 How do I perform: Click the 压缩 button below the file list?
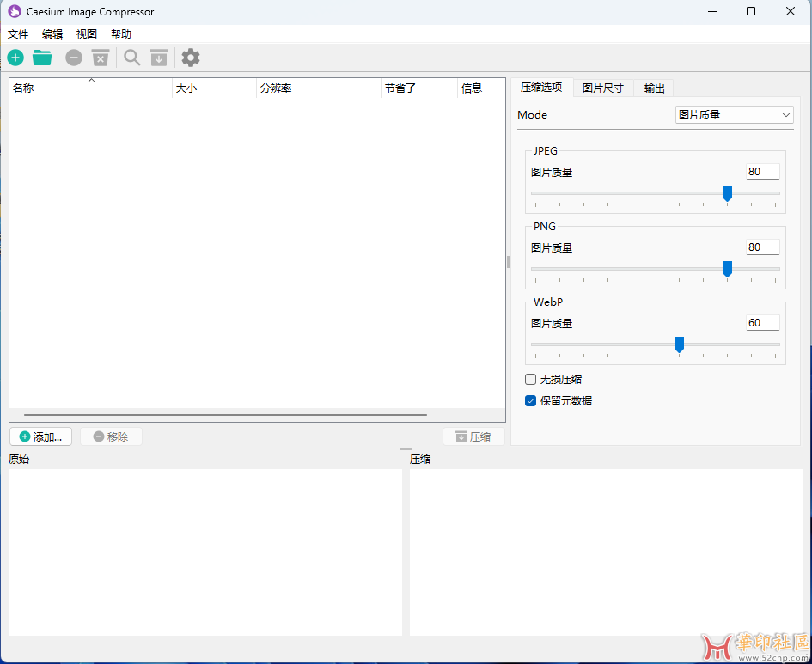click(x=473, y=437)
